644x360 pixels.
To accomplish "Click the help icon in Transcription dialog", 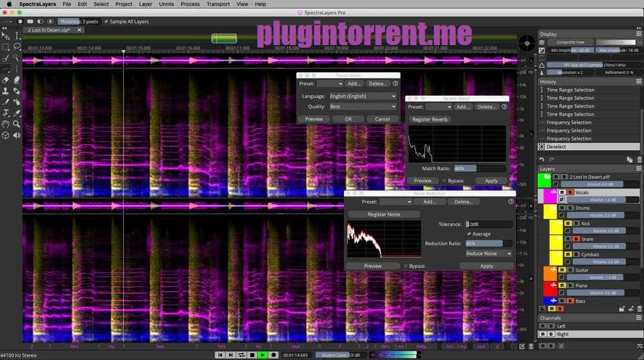I will click(395, 83).
